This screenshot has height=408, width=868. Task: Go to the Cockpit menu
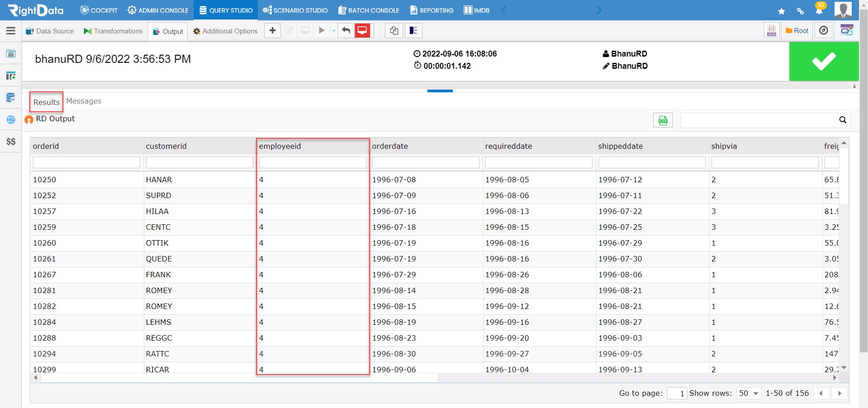(x=99, y=10)
